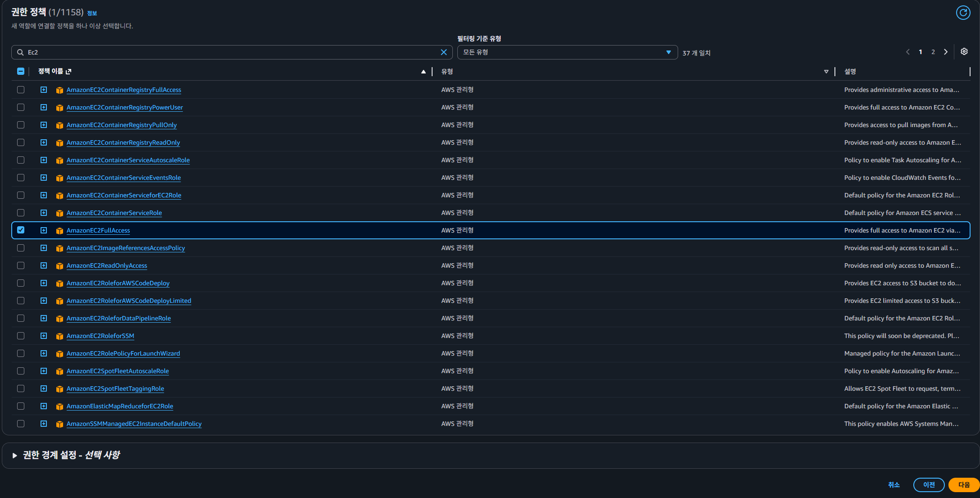The width and height of the screenshot is (980, 498).
Task: Tick the AmazonSSMManagedEC2InstanceDefaultPolicy checkbox
Action: tap(21, 424)
